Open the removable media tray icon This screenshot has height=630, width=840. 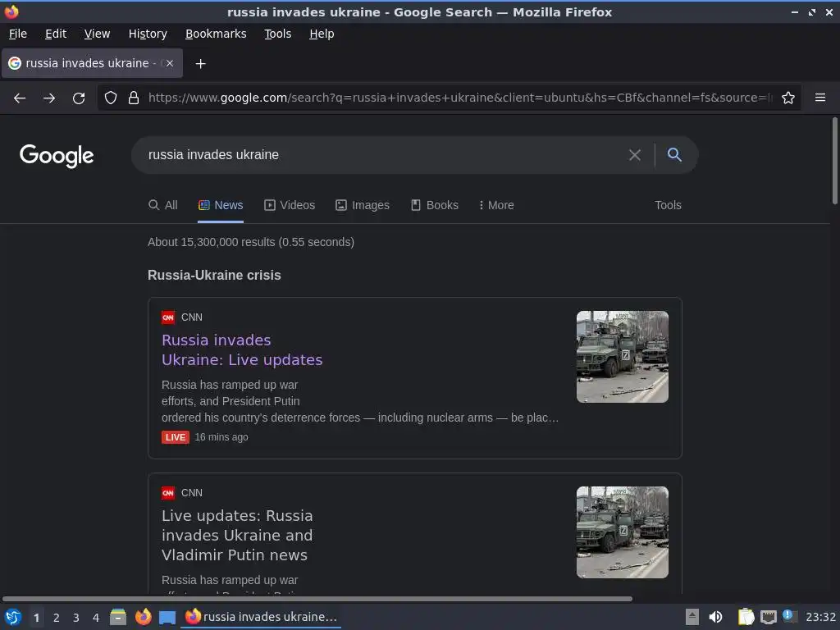[692, 617]
